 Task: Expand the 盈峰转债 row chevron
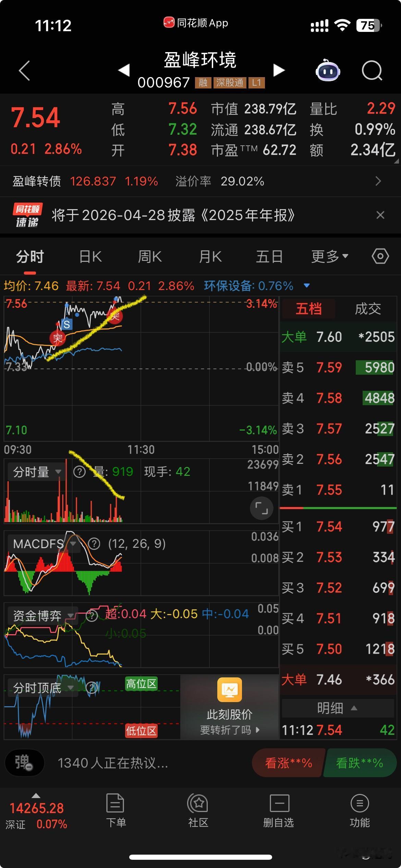point(378,181)
